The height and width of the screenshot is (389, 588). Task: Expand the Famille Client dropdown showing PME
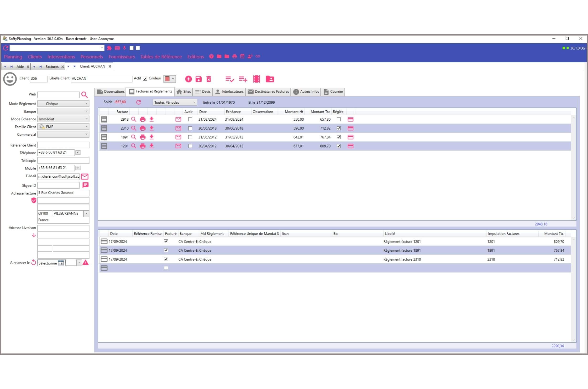coord(86,127)
